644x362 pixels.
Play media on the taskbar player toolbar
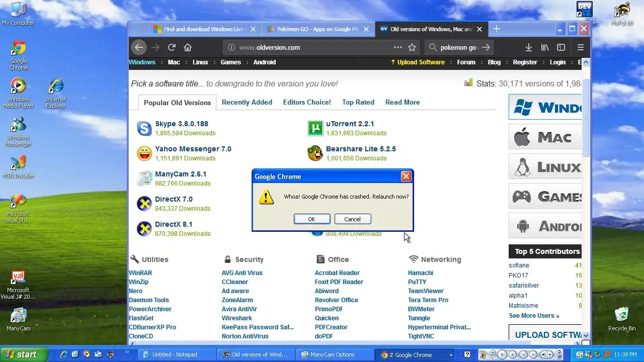click(502, 354)
